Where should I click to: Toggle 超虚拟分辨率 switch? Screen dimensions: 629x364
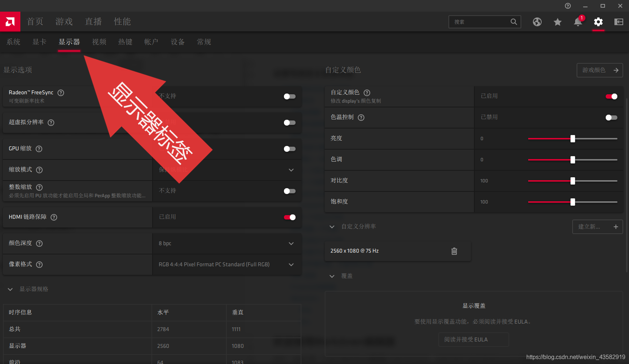[290, 123]
